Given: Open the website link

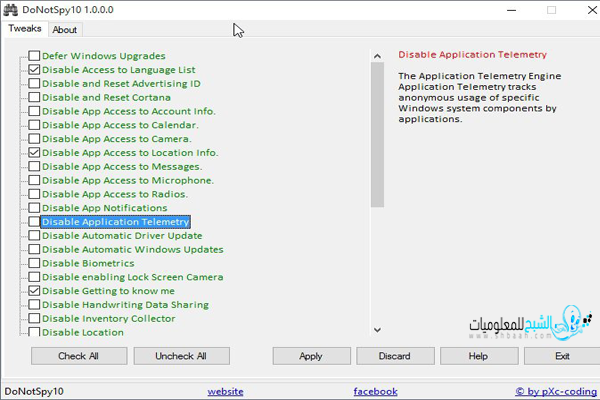Looking at the screenshot, I should (x=225, y=392).
